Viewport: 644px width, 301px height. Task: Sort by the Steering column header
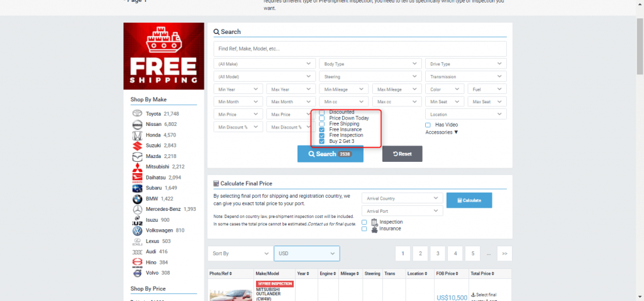pos(372,273)
